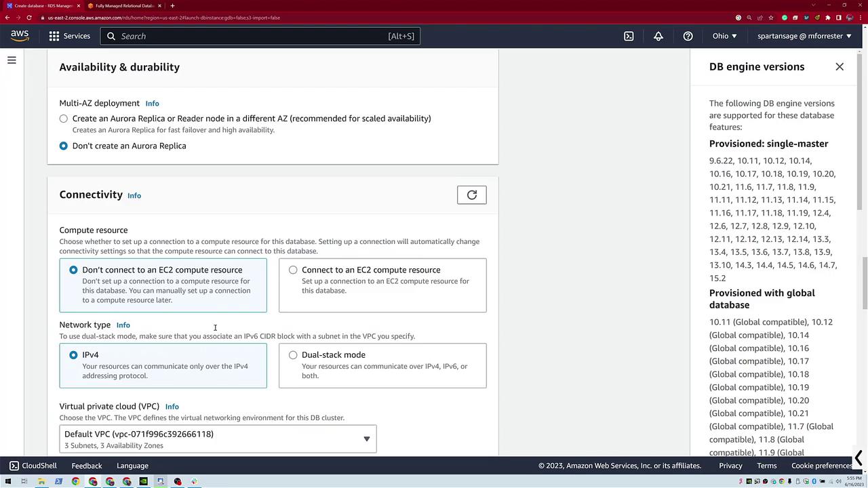Screen dimensions: 868x488
Task: Open Windows Start menu
Action: [8, 481]
